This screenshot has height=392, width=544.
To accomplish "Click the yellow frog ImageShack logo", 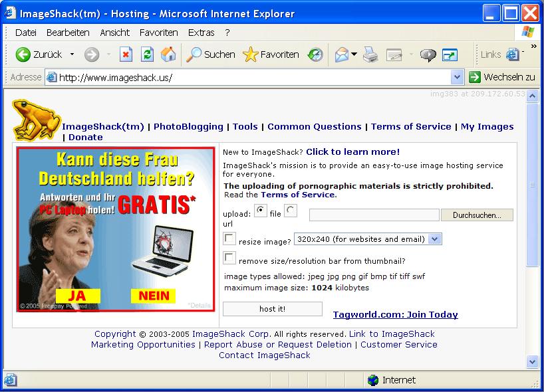I will pos(36,120).
